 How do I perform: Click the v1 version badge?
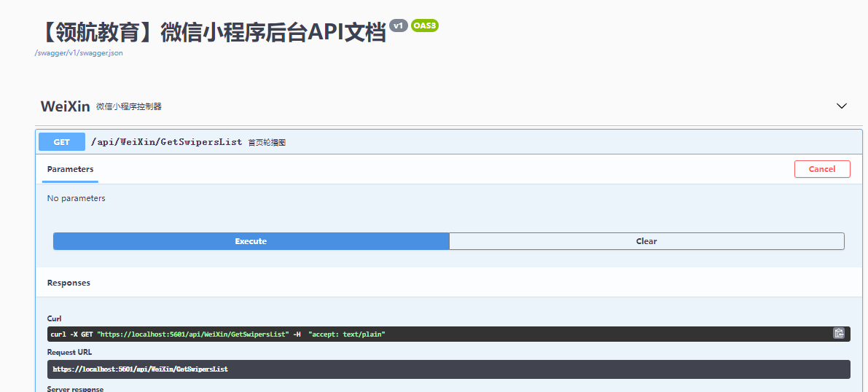click(x=399, y=26)
